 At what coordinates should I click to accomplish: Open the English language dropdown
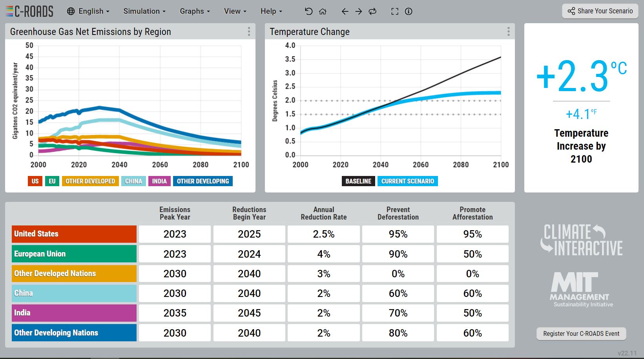pos(88,11)
